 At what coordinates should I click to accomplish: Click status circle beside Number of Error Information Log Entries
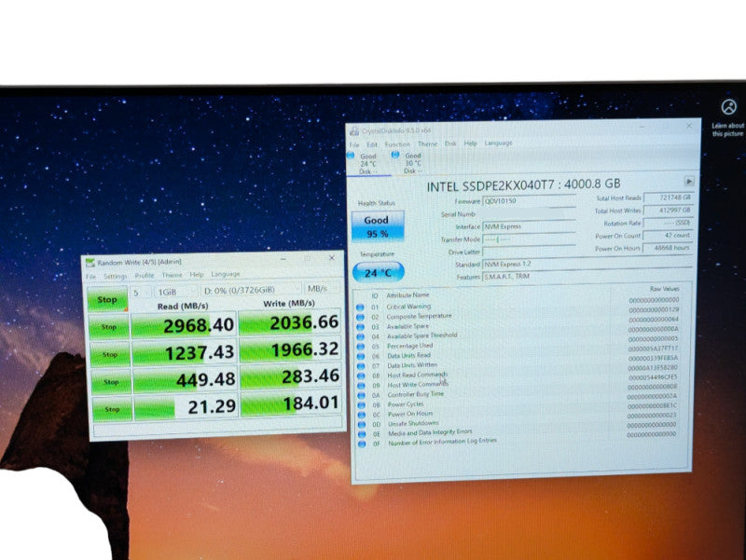[362, 444]
